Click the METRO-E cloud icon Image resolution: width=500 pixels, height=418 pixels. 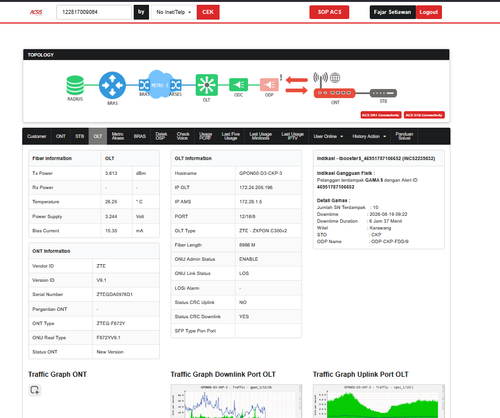click(x=160, y=85)
